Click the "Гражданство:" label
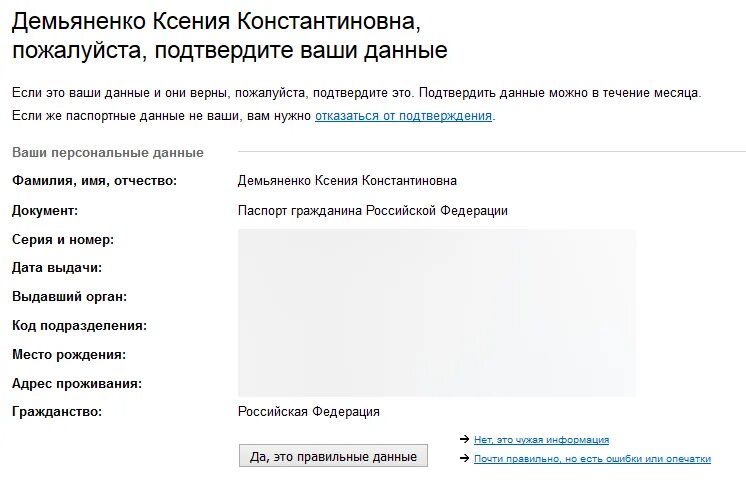Screen dimensions: 746x499 pyautogui.click(x=57, y=411)
